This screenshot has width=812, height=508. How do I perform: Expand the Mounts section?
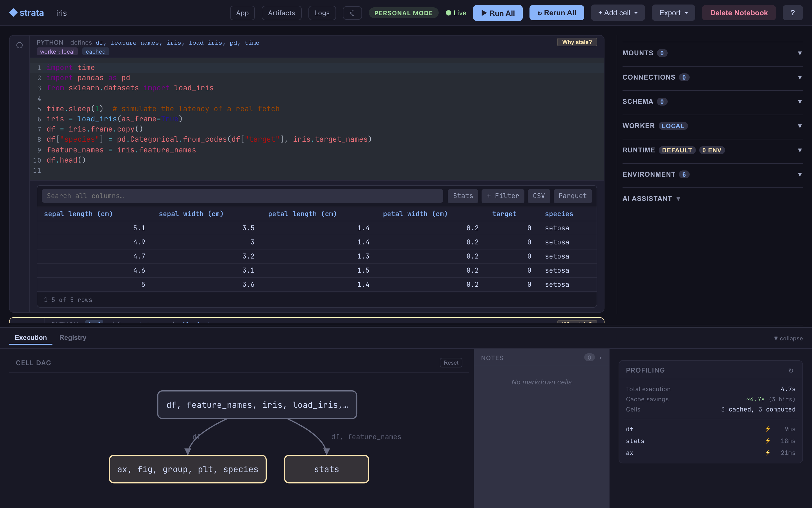(712, 53)
